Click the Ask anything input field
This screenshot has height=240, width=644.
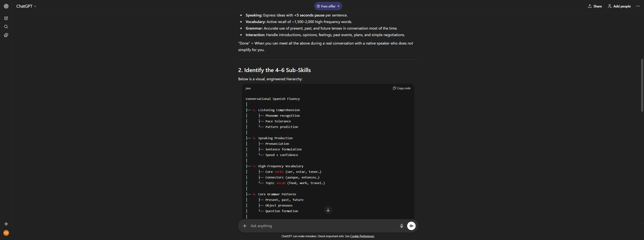pos(323,226)
